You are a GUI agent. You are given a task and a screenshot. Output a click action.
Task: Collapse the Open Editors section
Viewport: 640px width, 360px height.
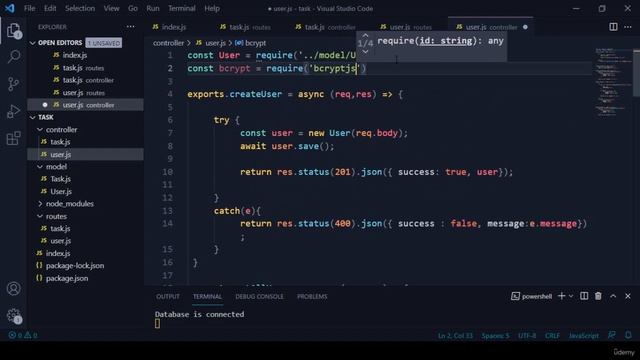click(33, 43)
